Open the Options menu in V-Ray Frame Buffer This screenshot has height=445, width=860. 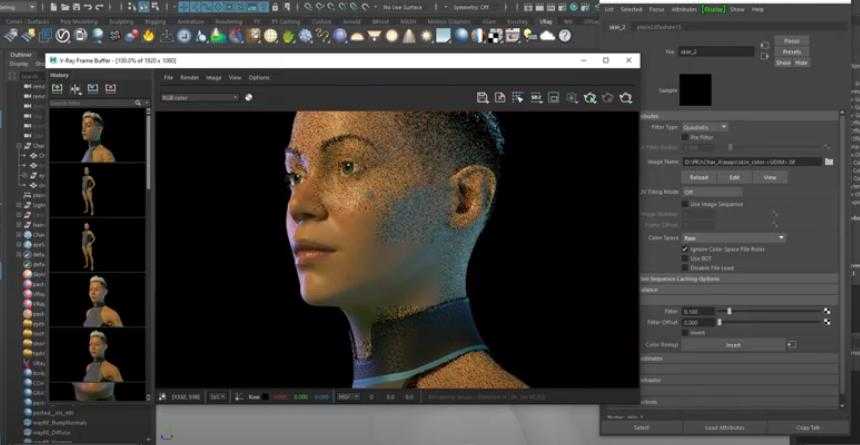(259, 77)
